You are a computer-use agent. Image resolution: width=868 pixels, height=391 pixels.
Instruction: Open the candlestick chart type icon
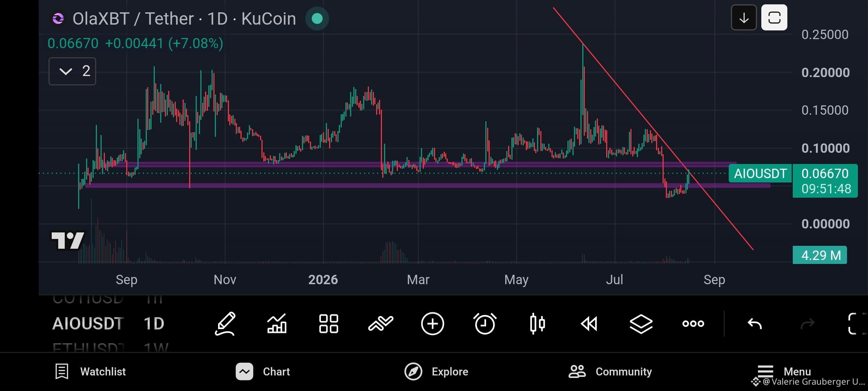(537, 323)
